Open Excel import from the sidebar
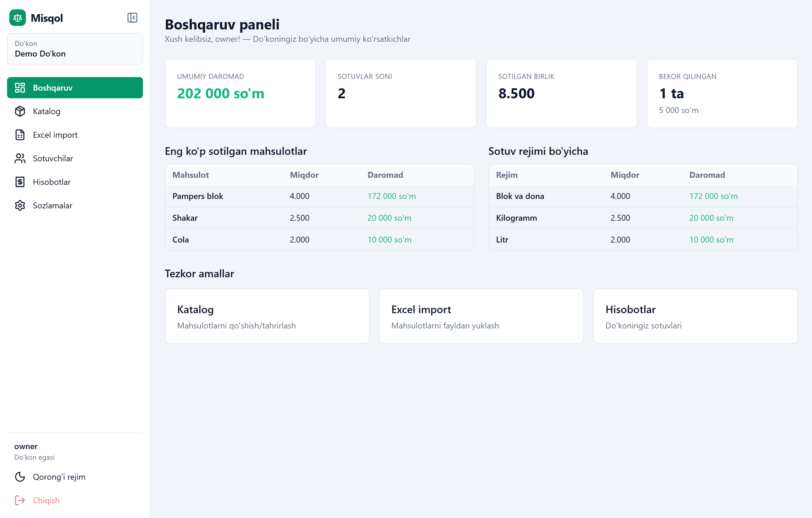812x518 pixels. point(75,135)
